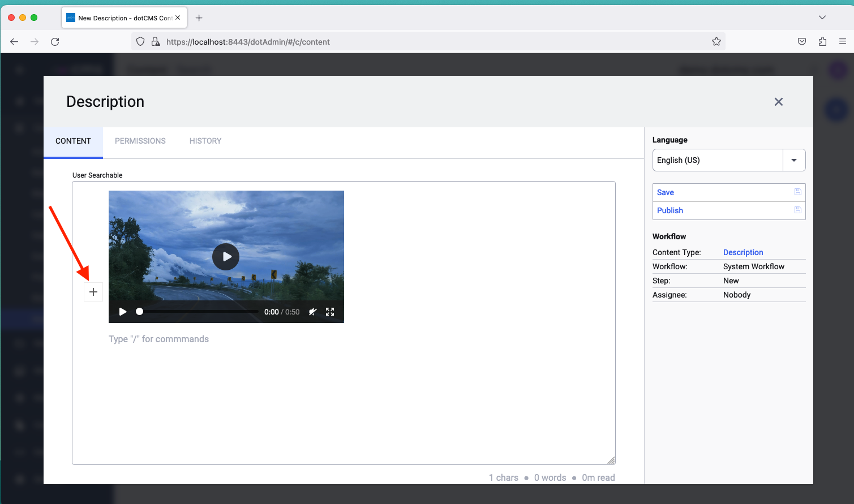Click the '1 chars' counter text

[504, 477]
